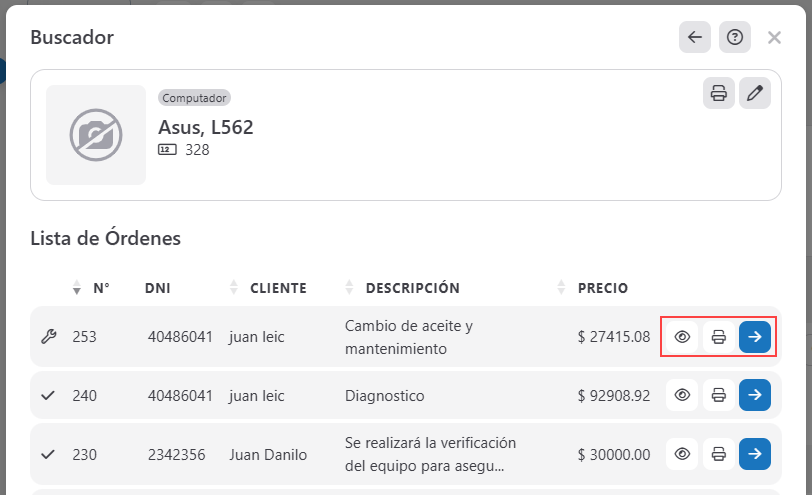Image resolution: width=812 pixels, height=495 pixels.
Task: Print order 253
Action: click(x=718, y=337)
